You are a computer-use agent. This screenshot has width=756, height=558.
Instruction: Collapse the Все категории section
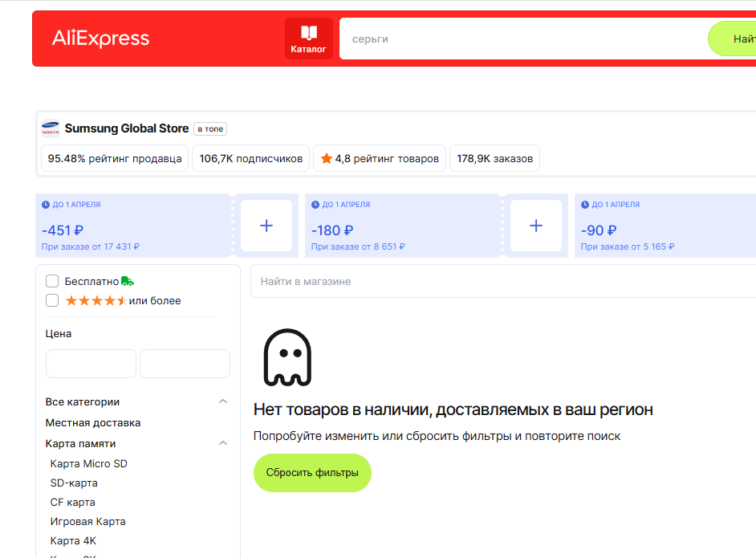pos(223,401)
